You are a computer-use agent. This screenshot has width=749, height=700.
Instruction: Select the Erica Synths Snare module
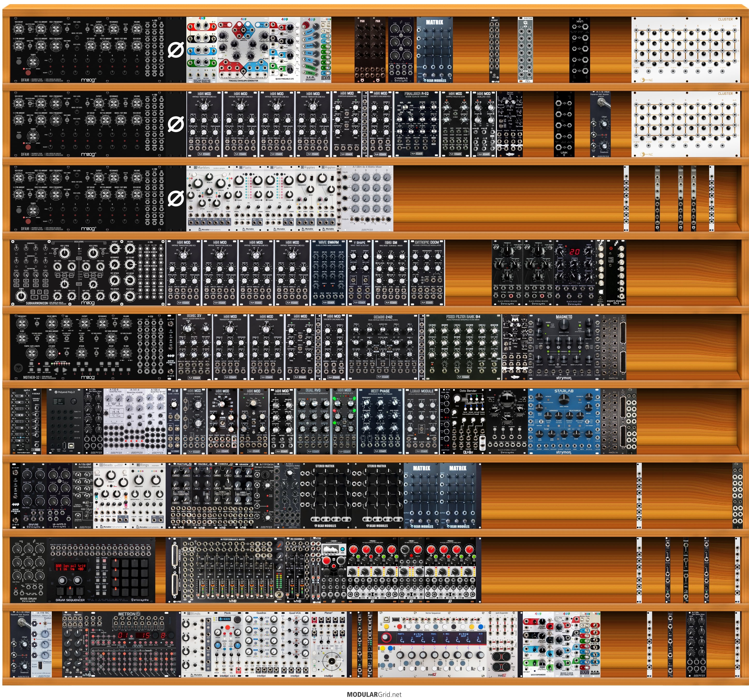coord(34,495)
